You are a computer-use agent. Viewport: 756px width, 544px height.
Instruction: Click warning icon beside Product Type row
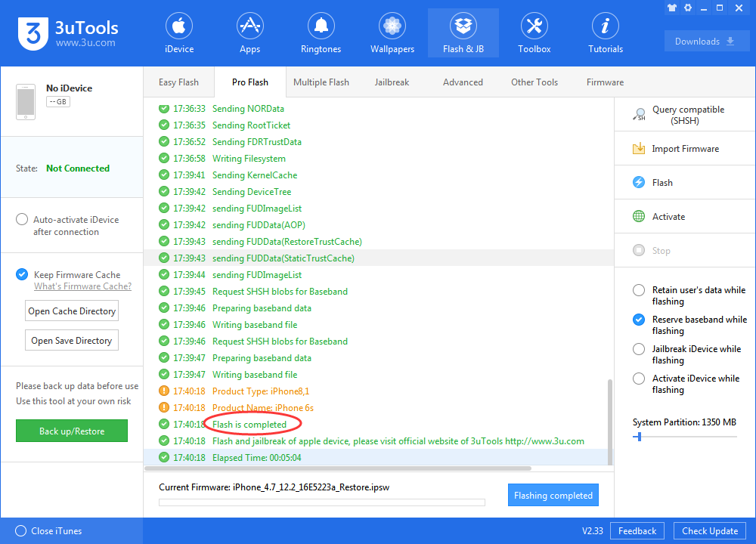click(164, 391)
